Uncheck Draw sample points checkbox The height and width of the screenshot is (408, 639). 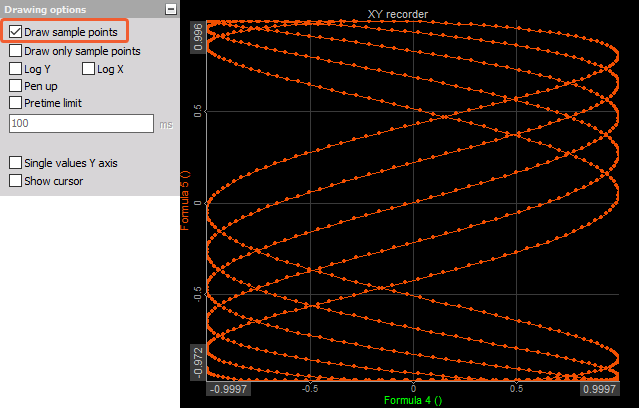point(15,32)
